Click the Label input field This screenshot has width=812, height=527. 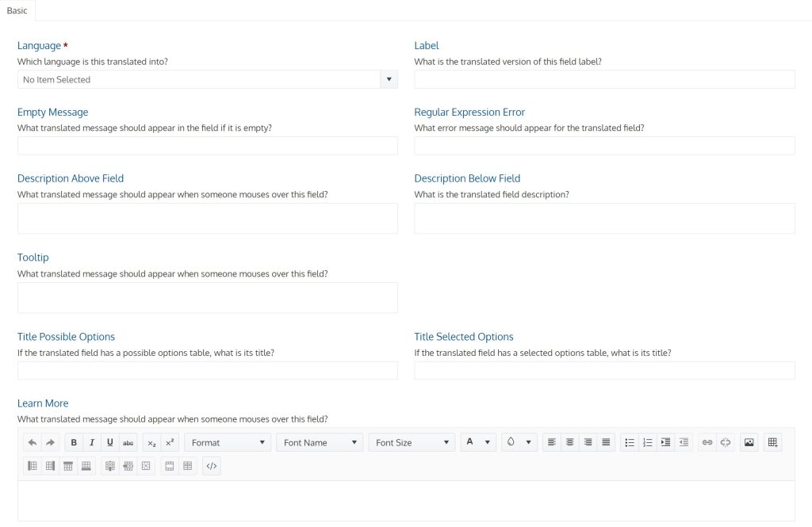tap(604, 79)
